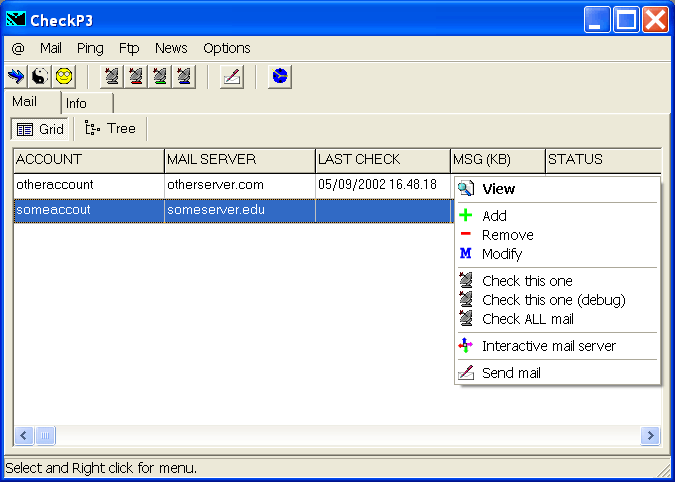The width and height of the screenshot is (675, 482).
Task: Open the Ftp menu
Action: [x=129, y=48]
